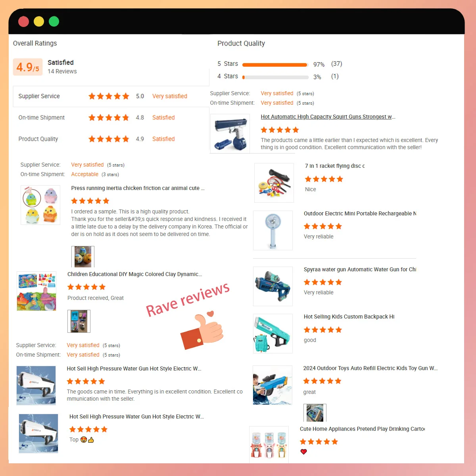
Task: Click the yellow window dot
Action: tap(39, 21)
